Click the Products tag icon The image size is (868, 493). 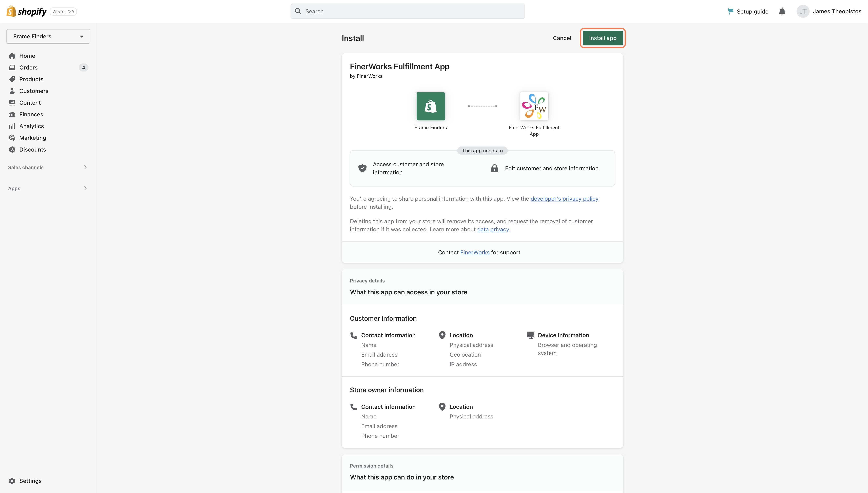point(12,79)
